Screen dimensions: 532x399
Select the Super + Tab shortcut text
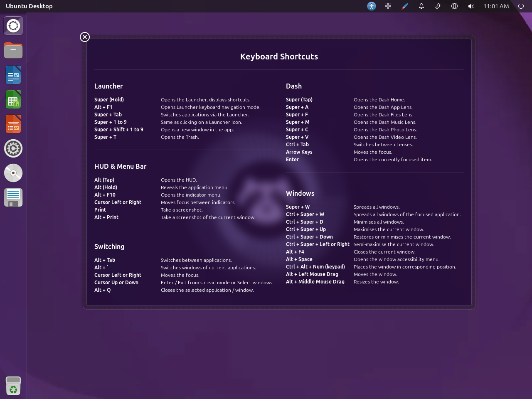click(x=108, y=115)
